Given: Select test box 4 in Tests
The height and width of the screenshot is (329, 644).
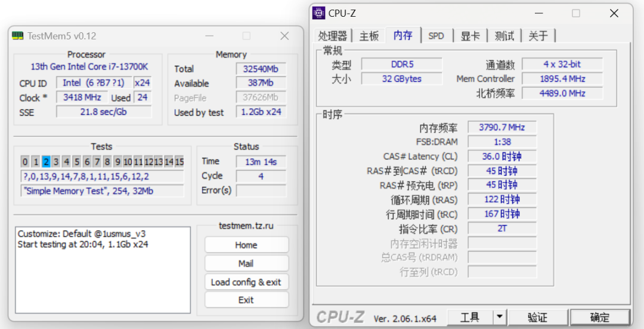Looking at the screenshot, I should [67, 162].
